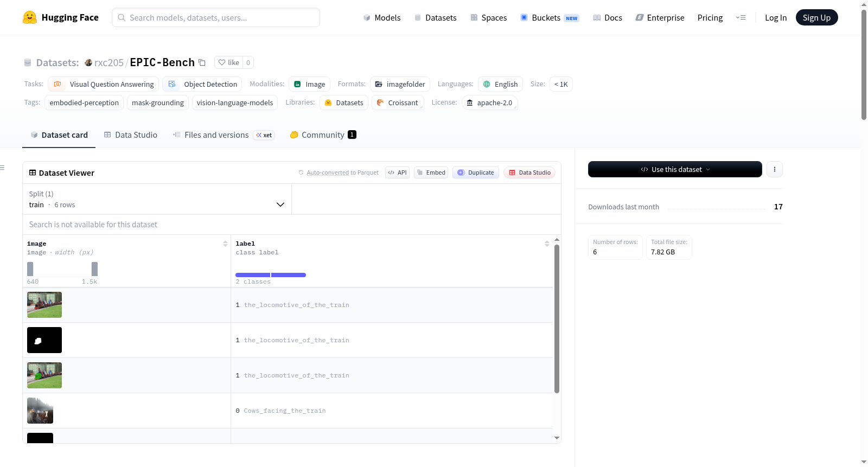Click the Object Detection task tag
Screen dimensions: 868x467
pyautogui.click(x=202, y=84)
